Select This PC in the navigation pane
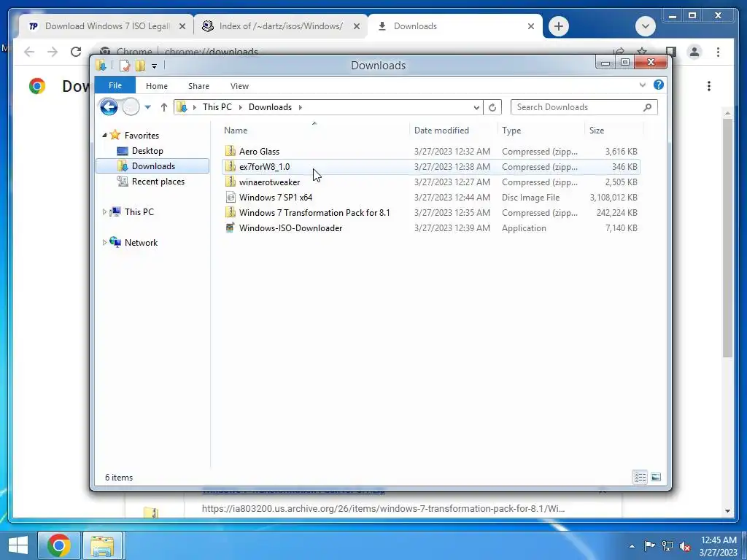The height and width of the screenshot is (560, 747). (x=139, y=212)
